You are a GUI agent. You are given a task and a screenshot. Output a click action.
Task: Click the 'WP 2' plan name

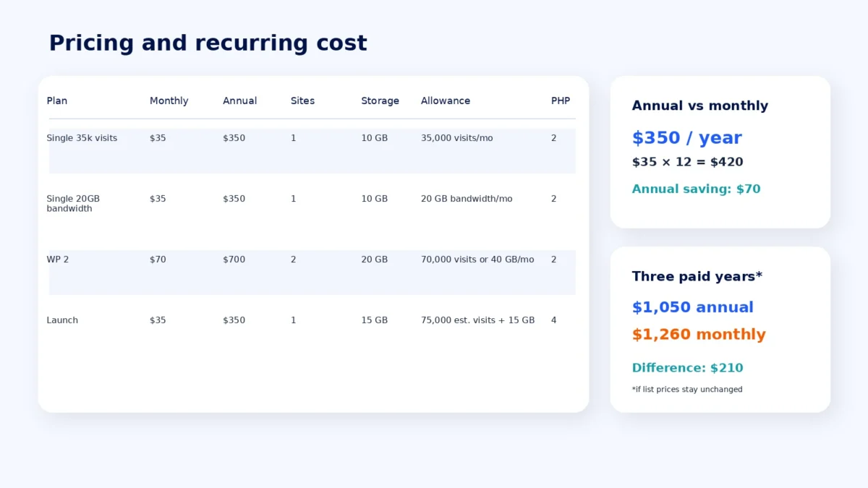point(58,260)
